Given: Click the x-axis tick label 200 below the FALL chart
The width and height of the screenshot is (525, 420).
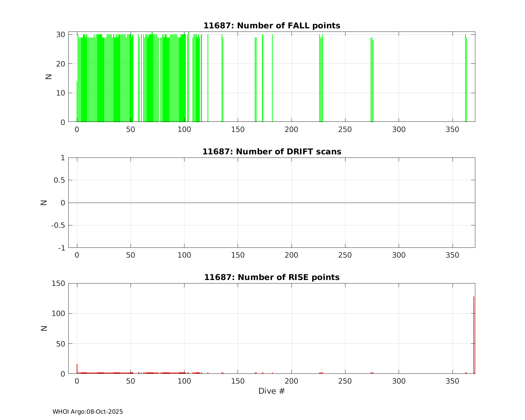Looking at the screenshot, I should (x=291, y=129).
